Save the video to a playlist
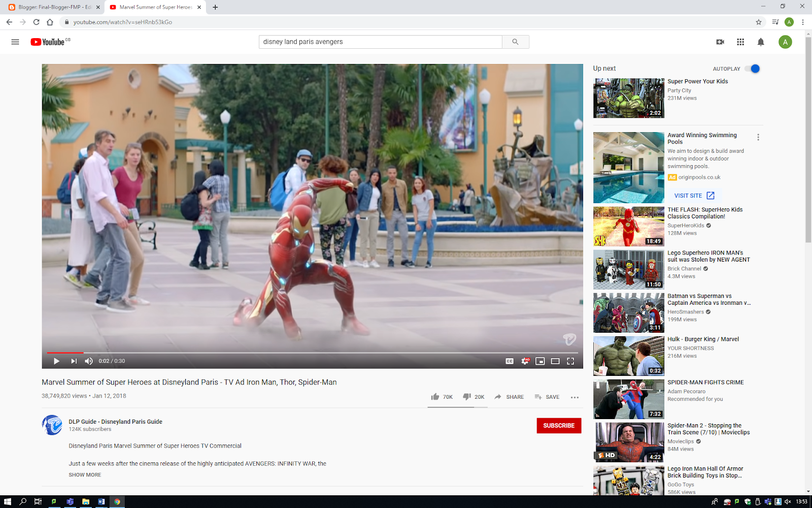812x508 pixels. [x=547, y=397]
